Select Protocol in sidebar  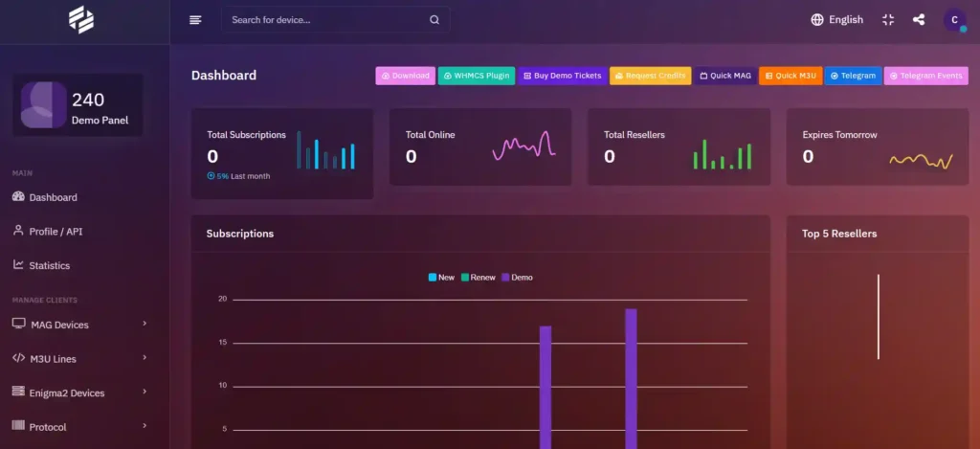pyautogui.click(x=48, y=427)
